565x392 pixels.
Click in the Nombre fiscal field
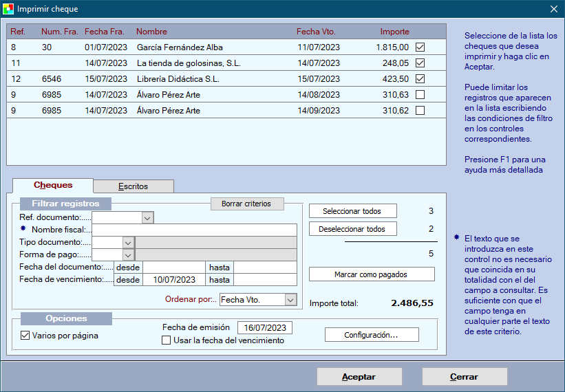[x=194, y=230]
